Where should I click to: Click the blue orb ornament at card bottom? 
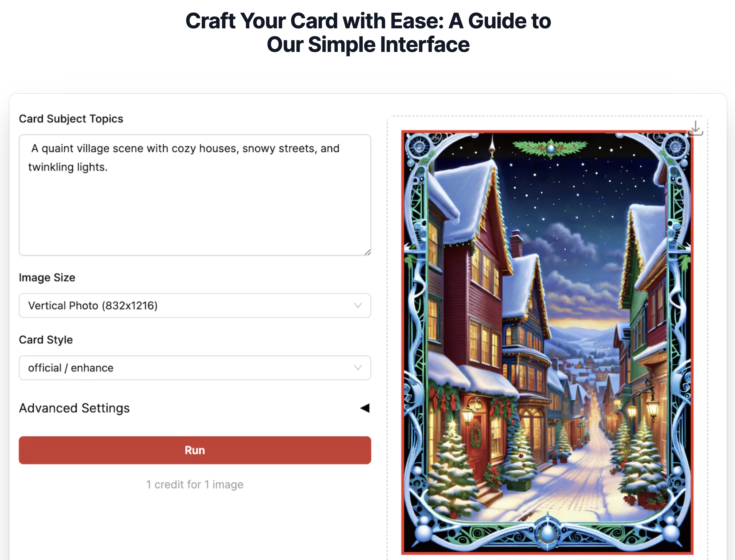(547, 533)
